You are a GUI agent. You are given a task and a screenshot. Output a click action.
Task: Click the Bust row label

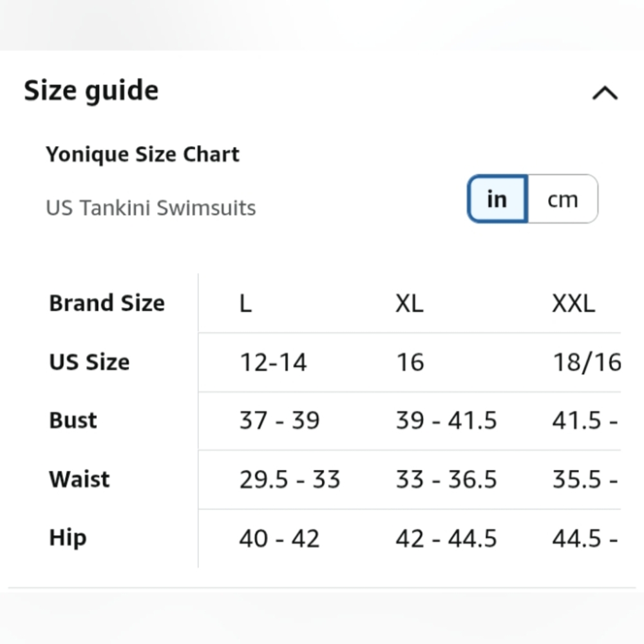tap(73, 421)
